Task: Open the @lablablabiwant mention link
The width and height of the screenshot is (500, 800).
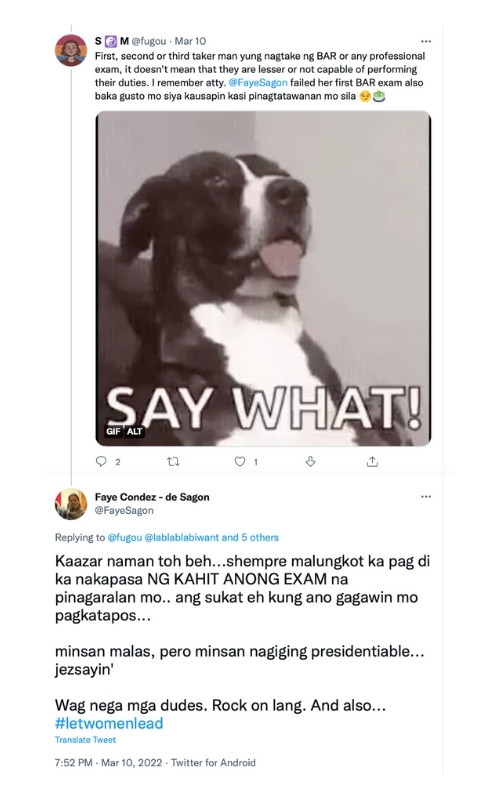Action: point(182,537)
